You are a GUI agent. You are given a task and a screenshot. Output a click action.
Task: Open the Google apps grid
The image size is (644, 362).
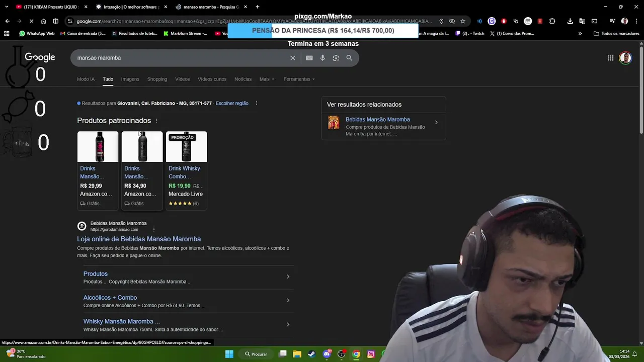tap(610, 58)
